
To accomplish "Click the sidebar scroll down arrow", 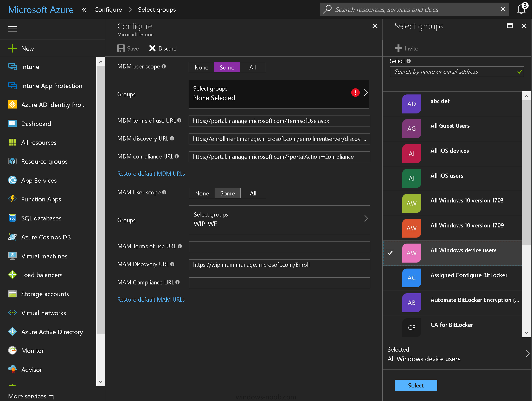I will (x=101, y=382).
